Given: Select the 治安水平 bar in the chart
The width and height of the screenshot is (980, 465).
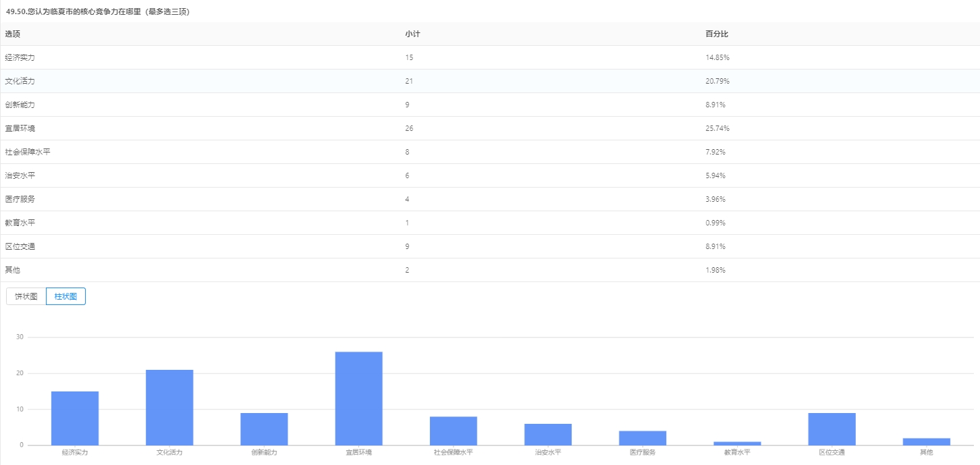Looking at the screenshot, I should click(x=547, y=434).
